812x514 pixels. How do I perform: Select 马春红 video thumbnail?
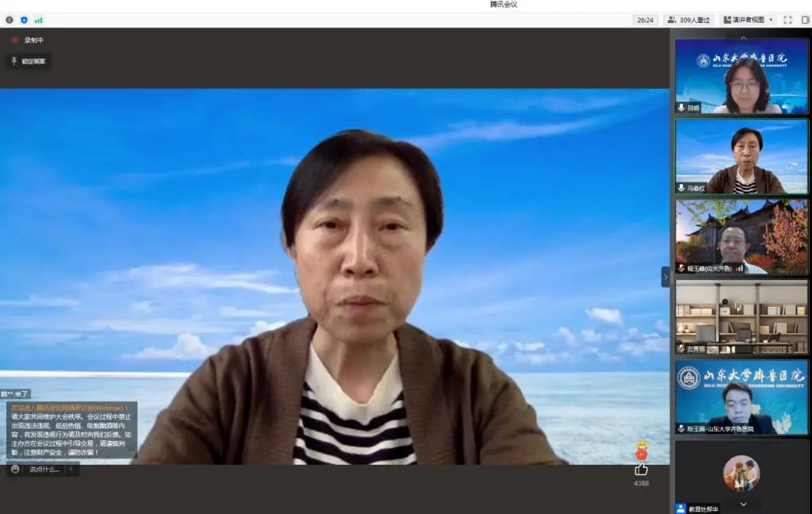pyautogui.click(x=741, y=156)
